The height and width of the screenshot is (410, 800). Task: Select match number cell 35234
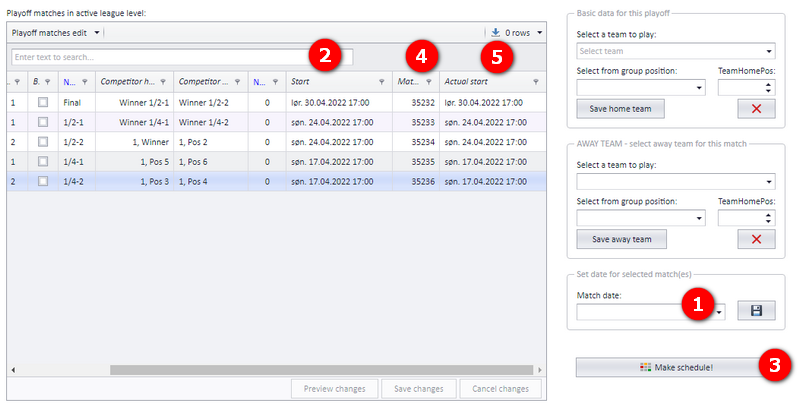416,142
